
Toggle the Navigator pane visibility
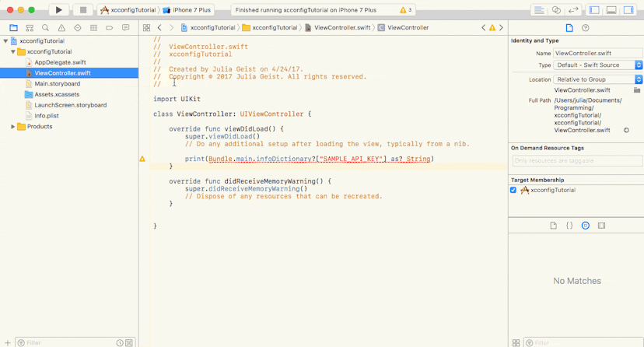[x=594, y=10]
